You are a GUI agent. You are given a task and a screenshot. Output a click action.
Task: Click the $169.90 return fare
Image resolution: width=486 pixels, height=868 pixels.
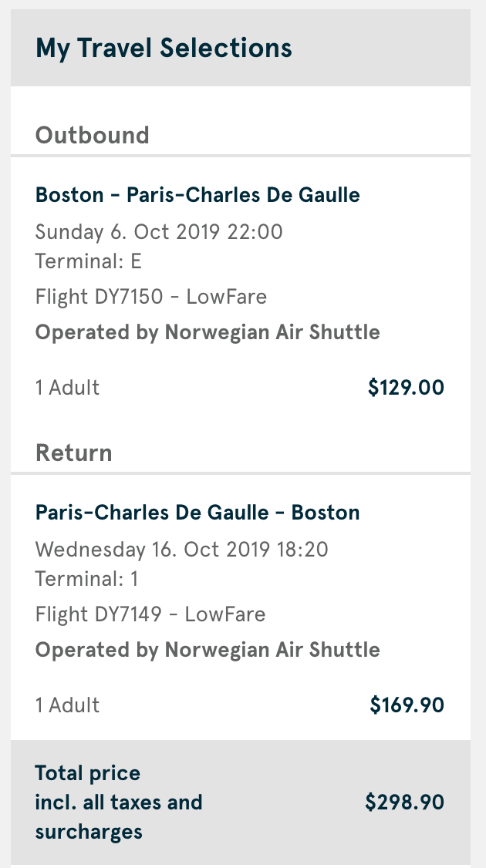407,705
